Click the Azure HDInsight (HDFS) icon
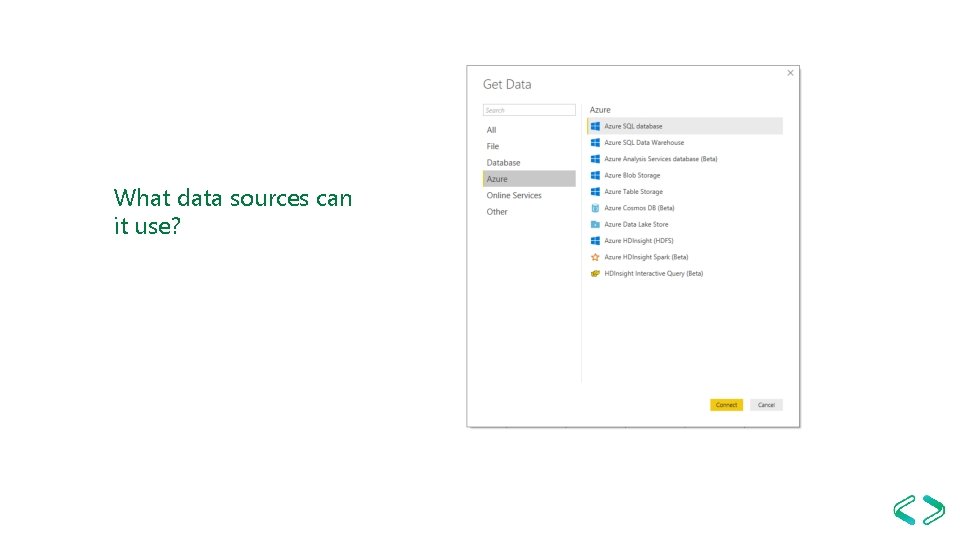This screenshot has width=960, height=540. coord(595,241)
